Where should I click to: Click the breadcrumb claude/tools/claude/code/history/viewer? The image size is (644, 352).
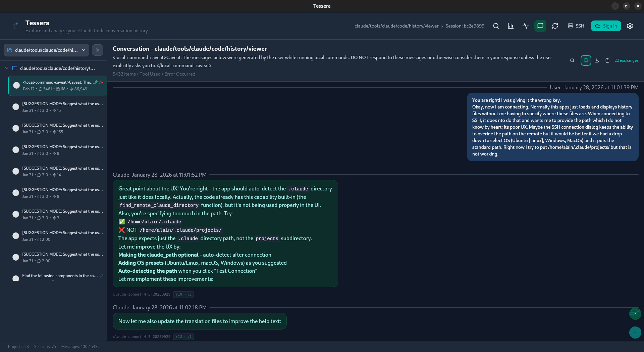click(396, 26)
